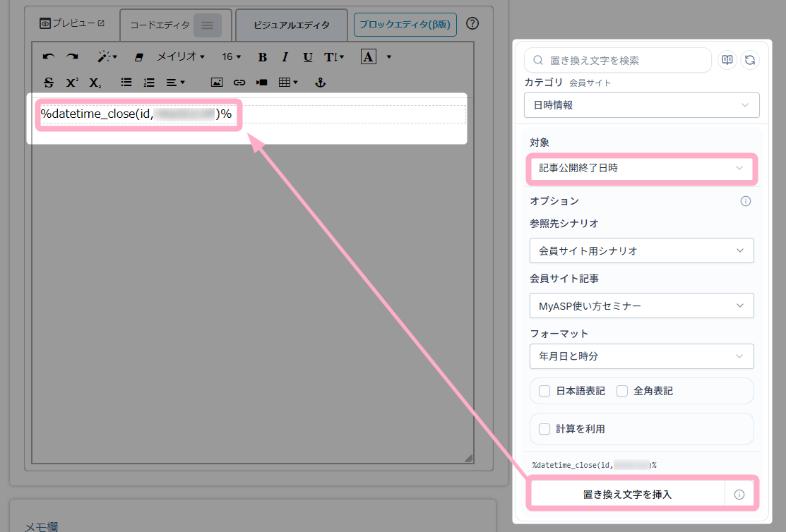
Task: Grab the editor resize handle corner
Action: [x=469, y=459]
